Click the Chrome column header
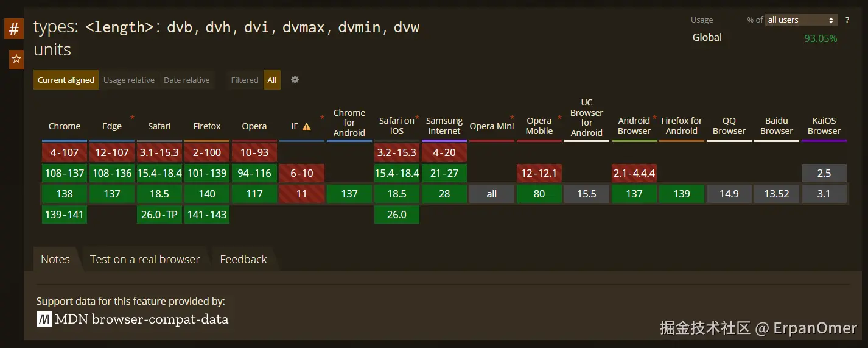The image size is (868, 348). (x=65, y=126)
